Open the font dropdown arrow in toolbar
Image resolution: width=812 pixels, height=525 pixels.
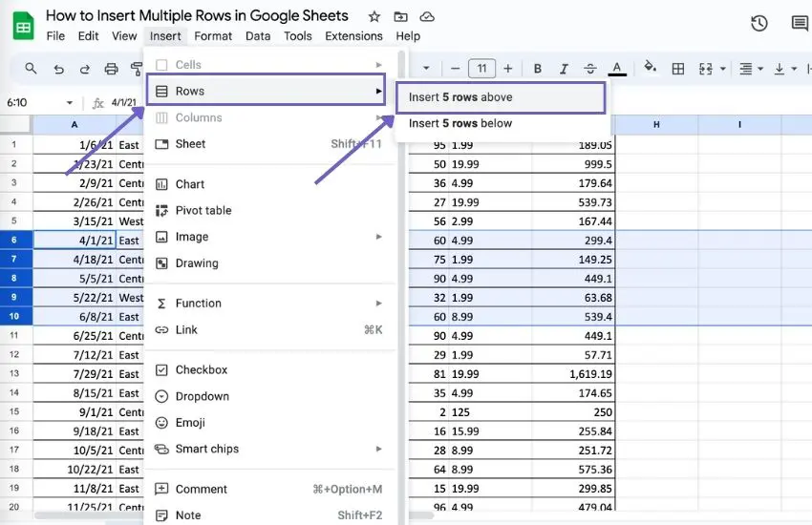(x=426, y=69)
